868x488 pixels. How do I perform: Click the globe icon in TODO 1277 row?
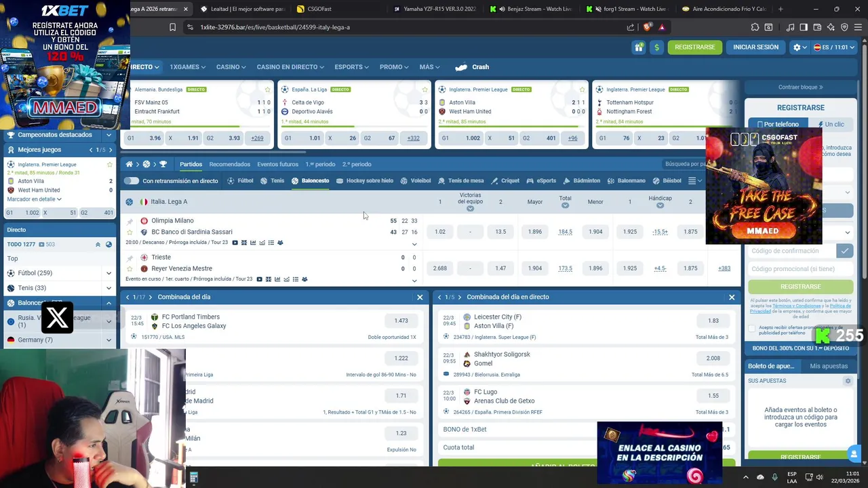pos(108,245)
